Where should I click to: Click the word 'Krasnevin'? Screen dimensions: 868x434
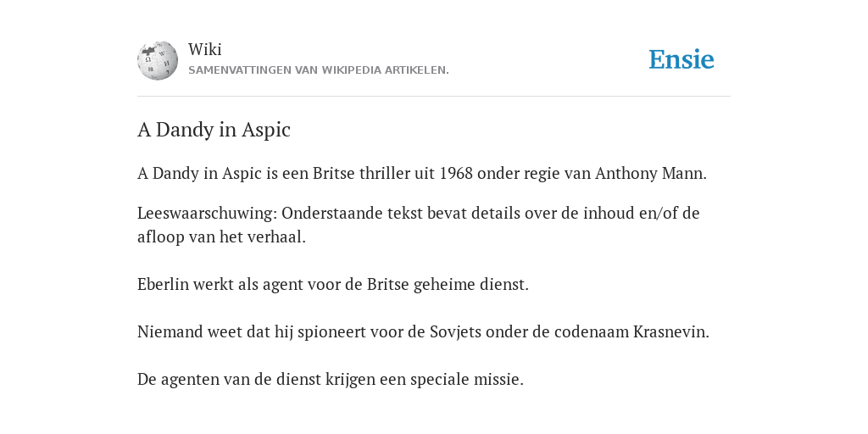(671, 331)
